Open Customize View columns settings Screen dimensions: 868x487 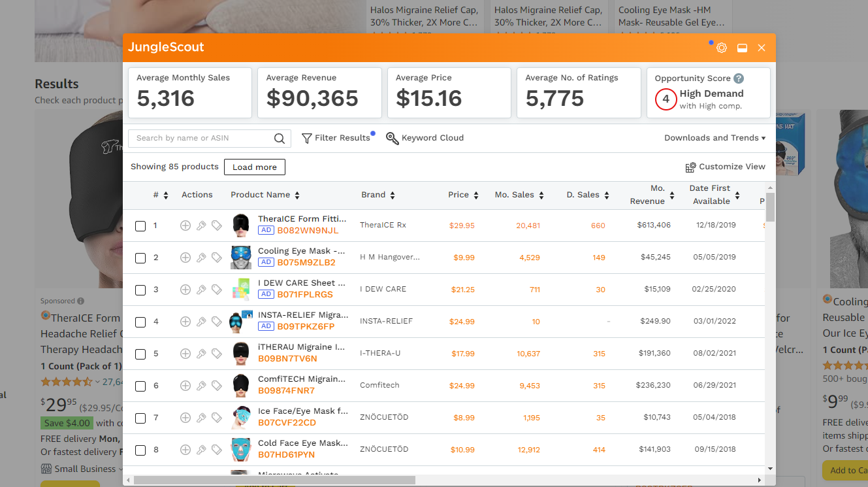(725, 167)
